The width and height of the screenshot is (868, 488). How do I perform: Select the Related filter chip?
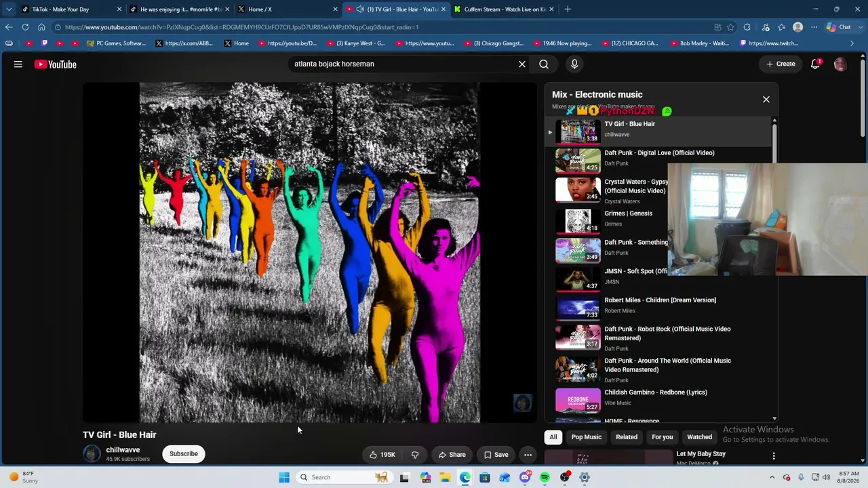627,437
